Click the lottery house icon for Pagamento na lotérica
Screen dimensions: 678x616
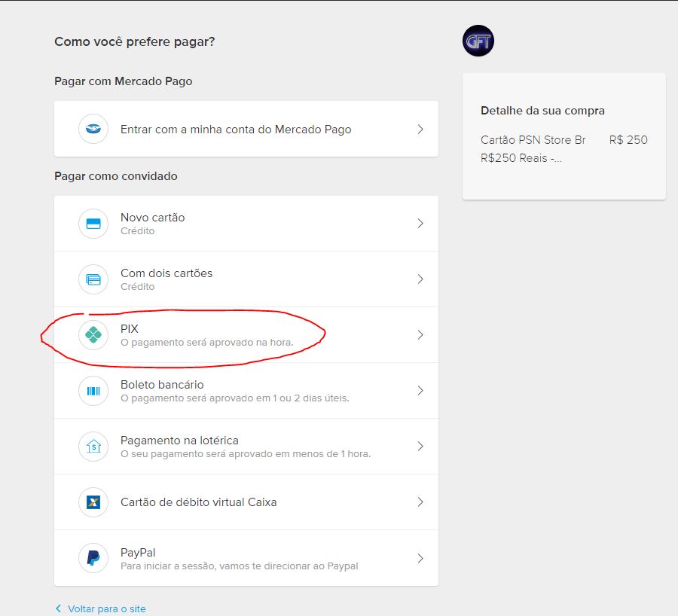[93, 446]
